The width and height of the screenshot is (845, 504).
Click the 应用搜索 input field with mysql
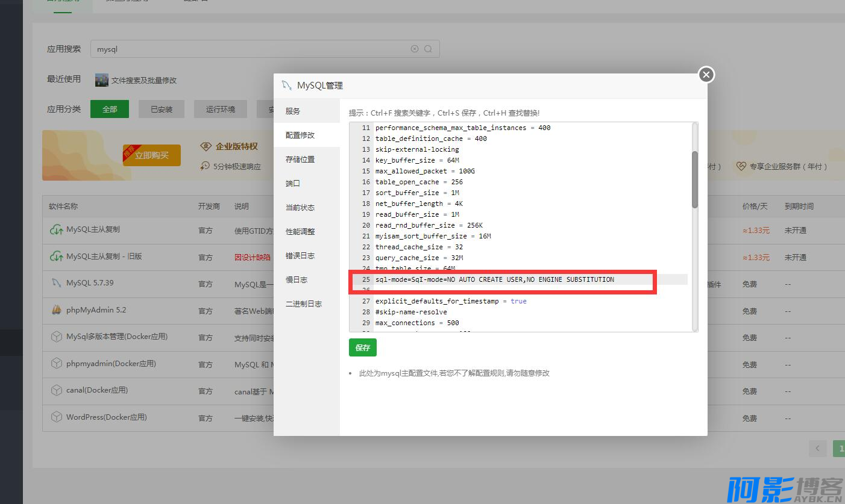[265, 49]
